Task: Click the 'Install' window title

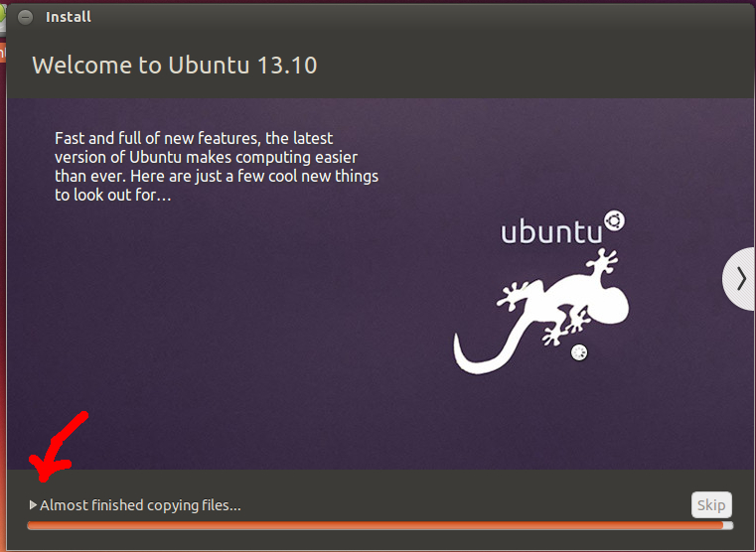Action: coord(68,17)
